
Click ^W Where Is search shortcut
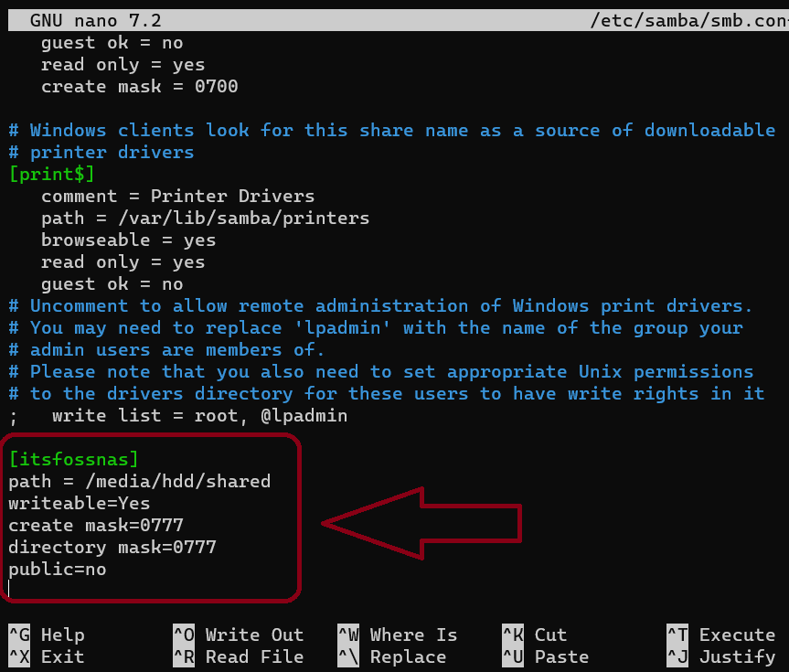pos(398,635)
